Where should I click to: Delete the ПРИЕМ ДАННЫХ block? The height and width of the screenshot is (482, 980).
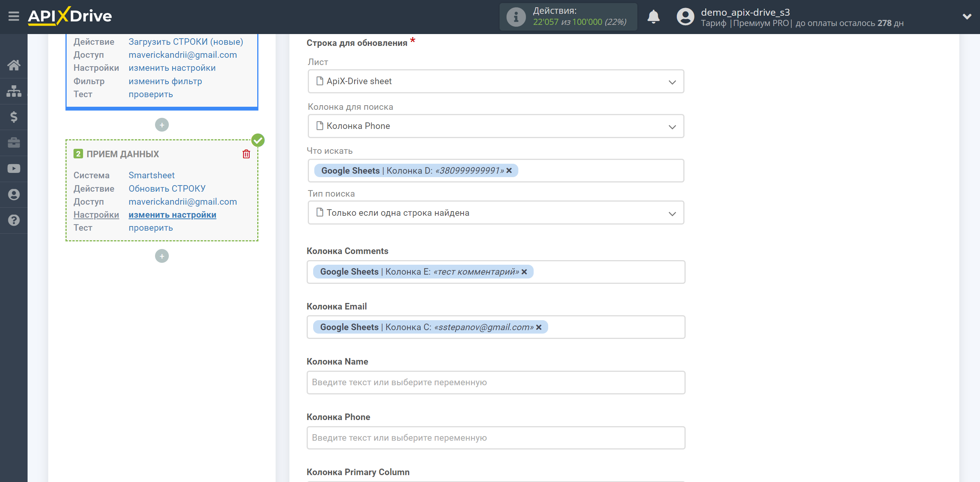[x=246, y=154]
